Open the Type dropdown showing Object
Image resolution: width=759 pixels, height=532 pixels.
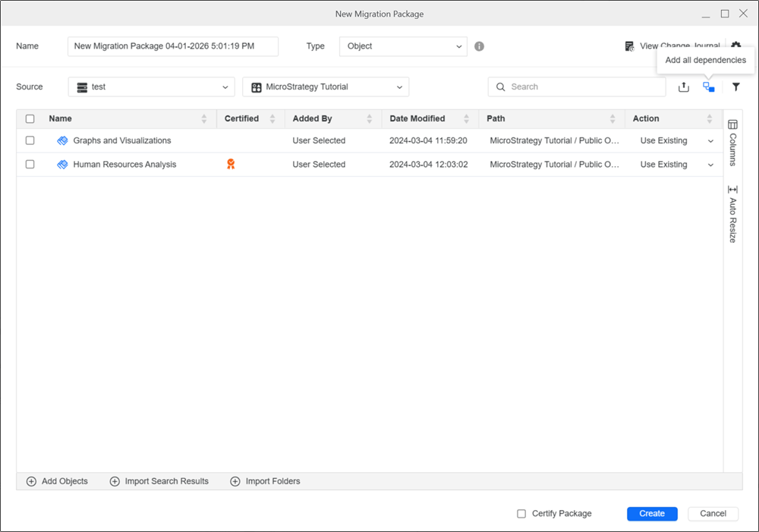[403, 46]
